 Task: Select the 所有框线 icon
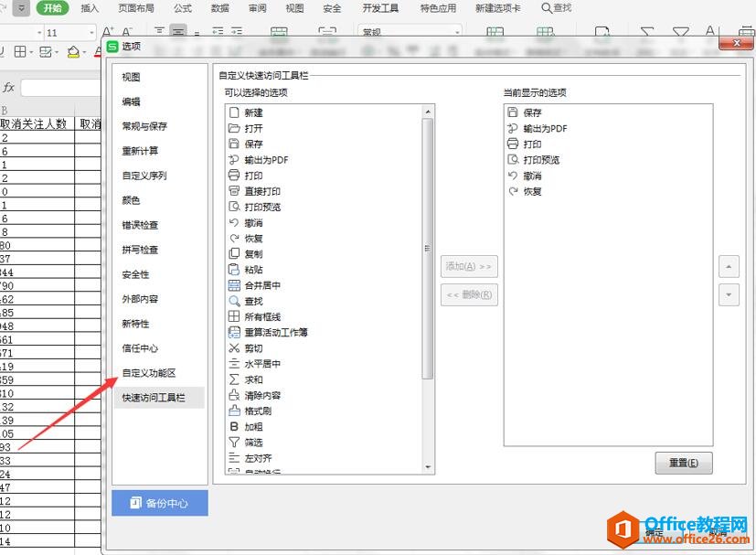point(234,316)
